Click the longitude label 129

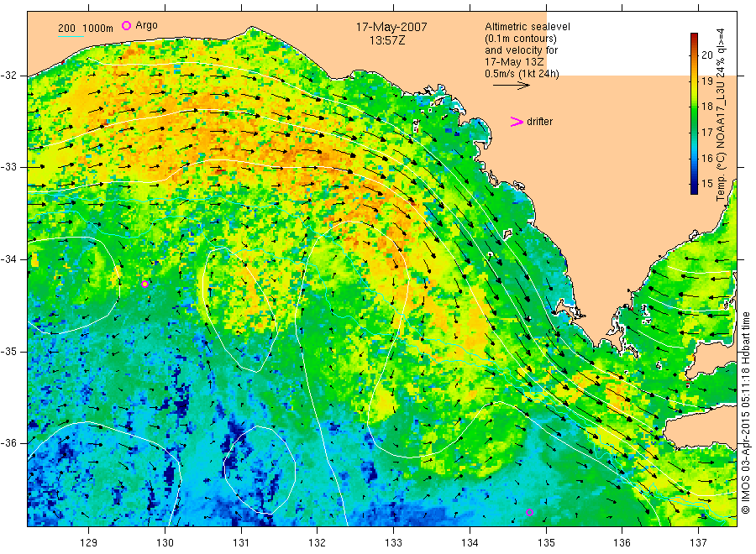point(89,543)
